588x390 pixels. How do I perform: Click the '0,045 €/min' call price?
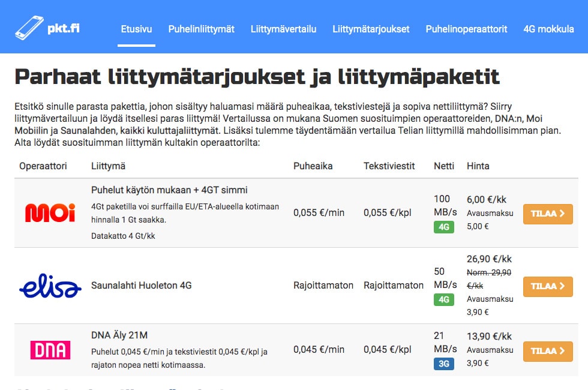319,350
